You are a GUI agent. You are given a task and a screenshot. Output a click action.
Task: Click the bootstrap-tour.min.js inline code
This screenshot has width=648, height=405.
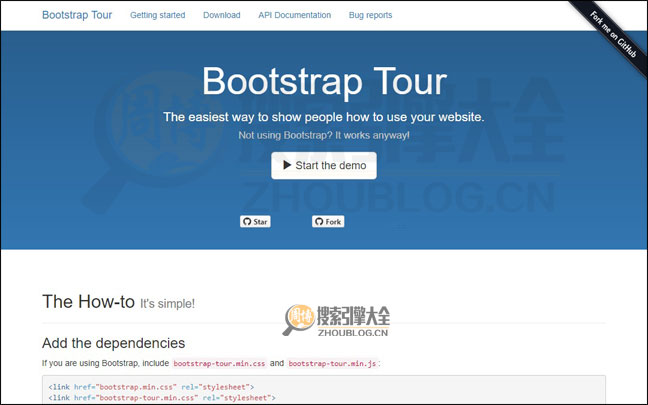[x=332, y=364]
